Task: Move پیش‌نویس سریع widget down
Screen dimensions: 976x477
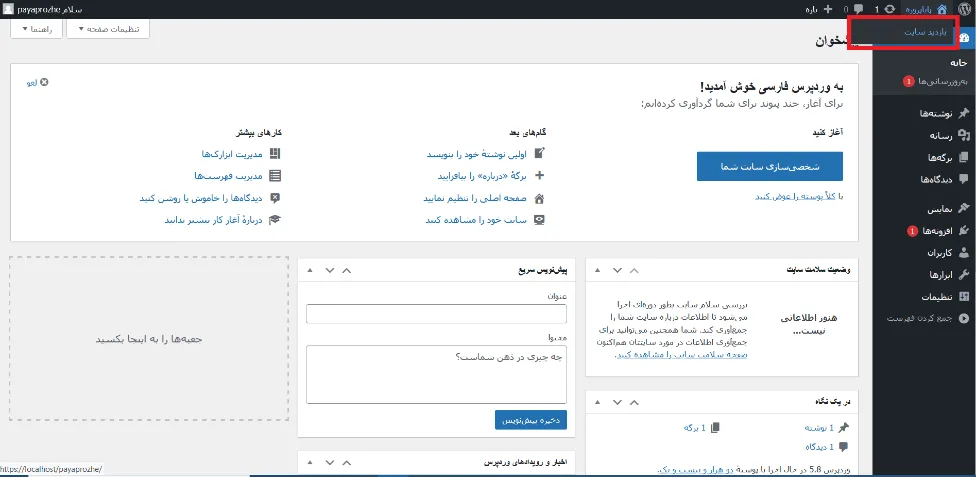Action: (329, 270)
